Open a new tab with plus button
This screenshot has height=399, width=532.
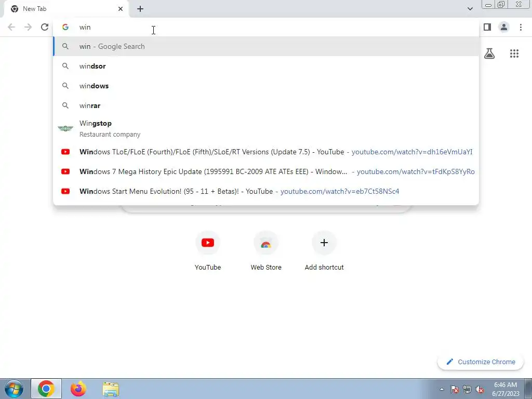(x=140, y=9)
